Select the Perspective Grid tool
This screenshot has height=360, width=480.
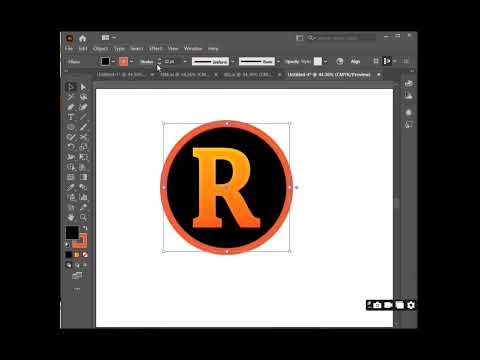coord(83,167)
